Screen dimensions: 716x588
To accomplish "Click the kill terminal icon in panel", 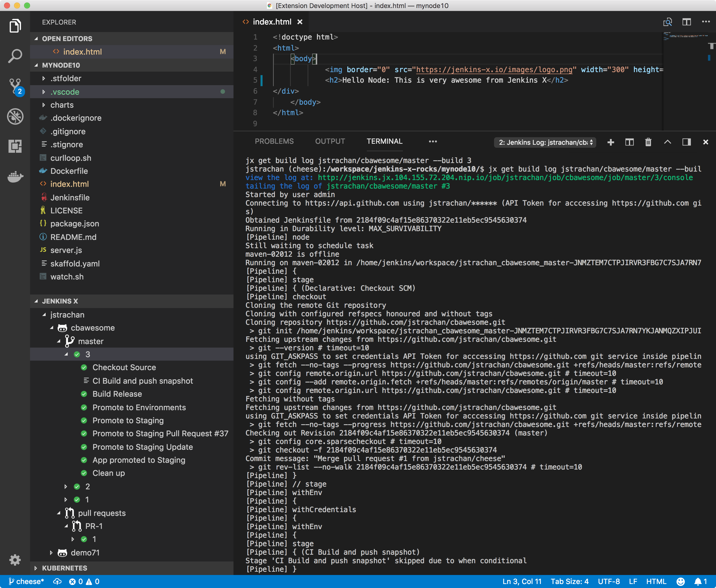I will point(648,142).
